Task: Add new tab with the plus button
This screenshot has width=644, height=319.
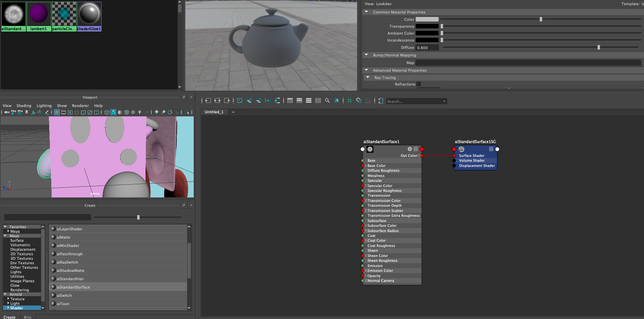Action: (x=233, y=112)
